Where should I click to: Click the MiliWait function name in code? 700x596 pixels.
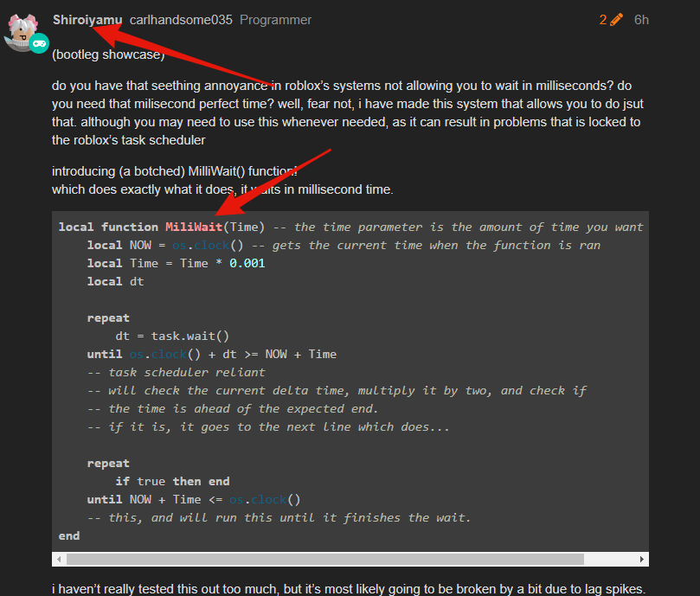click(194, 227)
